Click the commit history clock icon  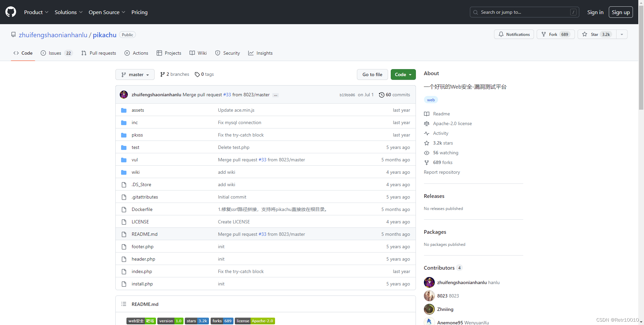[x=381, y=95]
